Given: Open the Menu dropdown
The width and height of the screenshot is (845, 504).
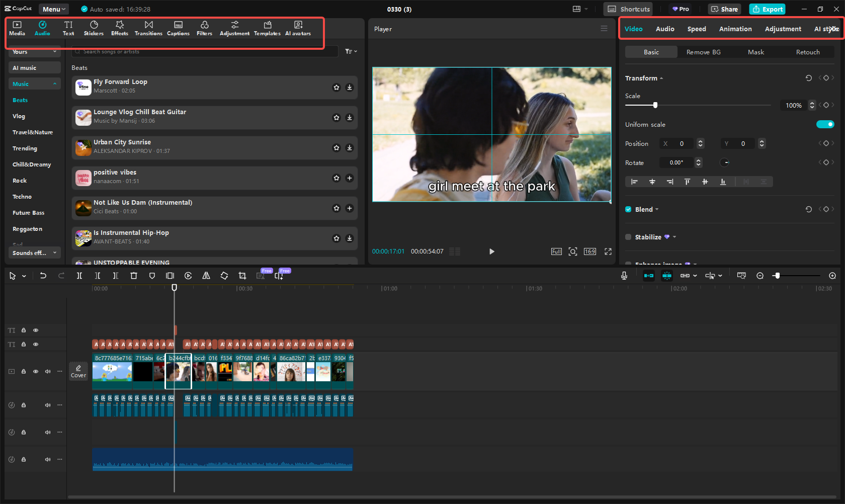Looking at the screenshot, I should pyautogui.click(x=54, y=9).
